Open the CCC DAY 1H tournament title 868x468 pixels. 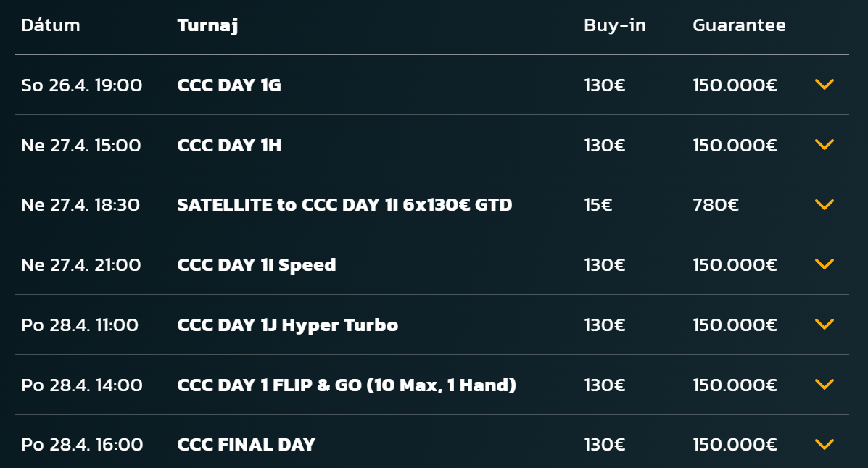[x=229, y=146]
